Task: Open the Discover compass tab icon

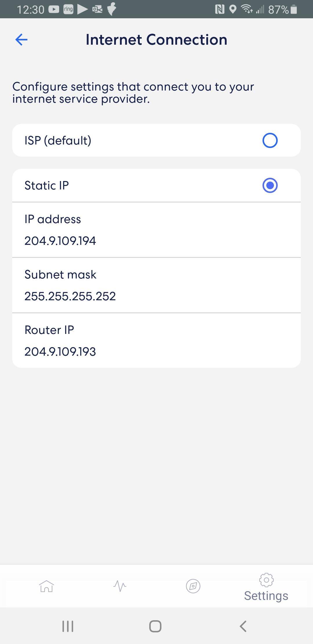Action: coord(193,586)
